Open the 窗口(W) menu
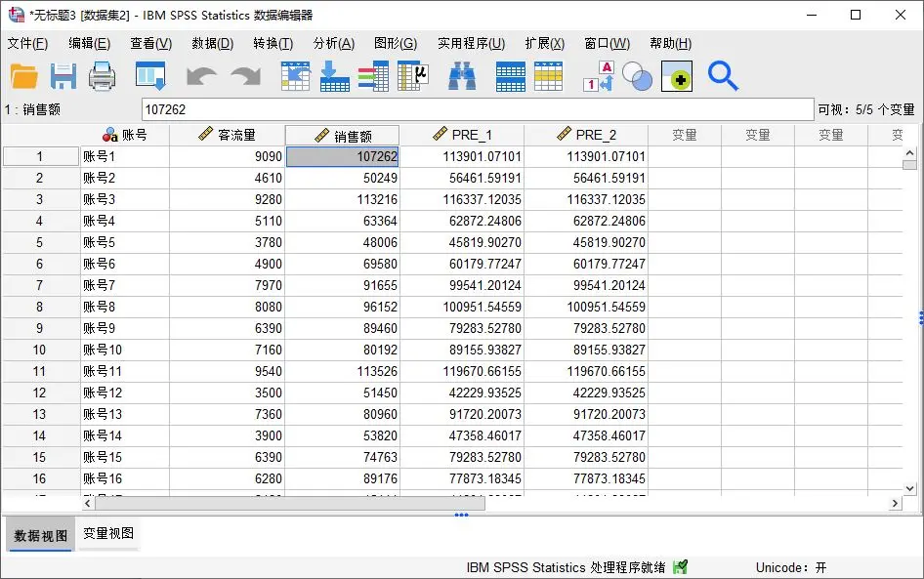 click(607, 44)
